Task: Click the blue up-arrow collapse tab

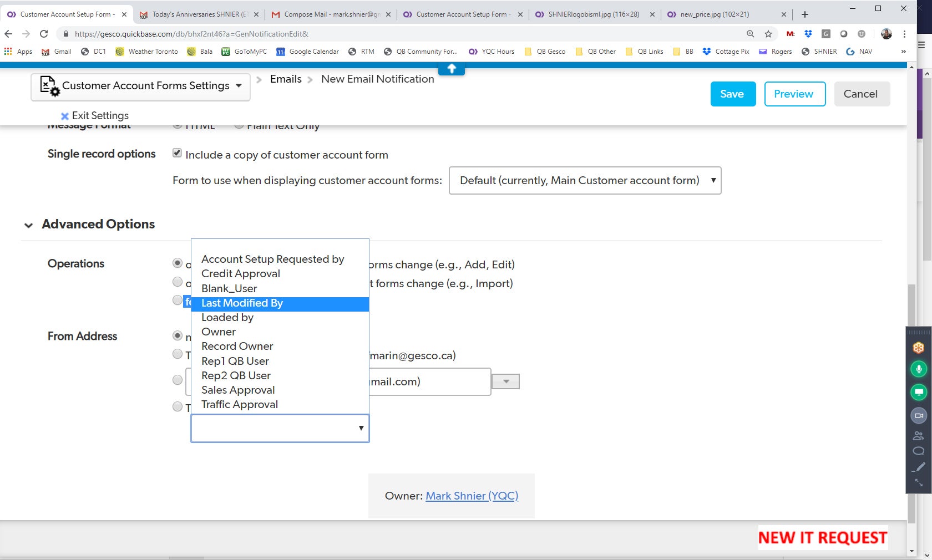Action: pyautogui.click(x=452, y=69)
